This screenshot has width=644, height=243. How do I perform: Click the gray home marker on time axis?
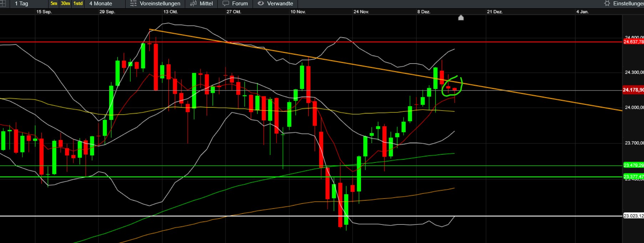pyautogui.click(x=461, y=17)
